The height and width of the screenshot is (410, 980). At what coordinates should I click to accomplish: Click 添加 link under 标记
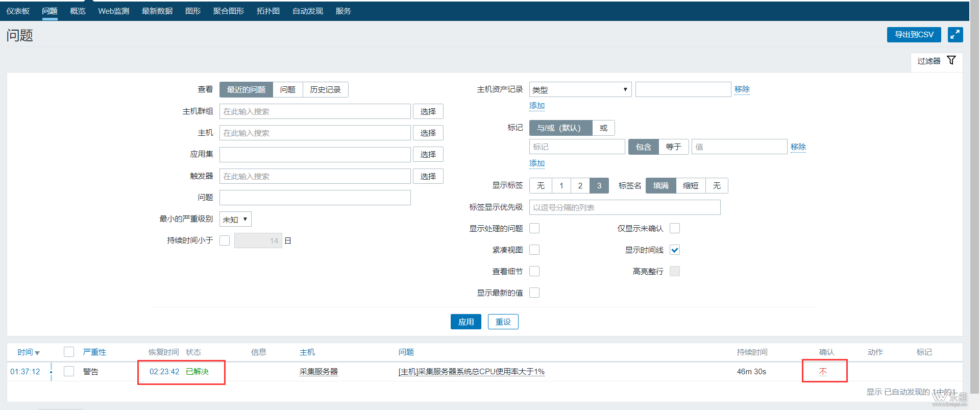coord(537,163)
